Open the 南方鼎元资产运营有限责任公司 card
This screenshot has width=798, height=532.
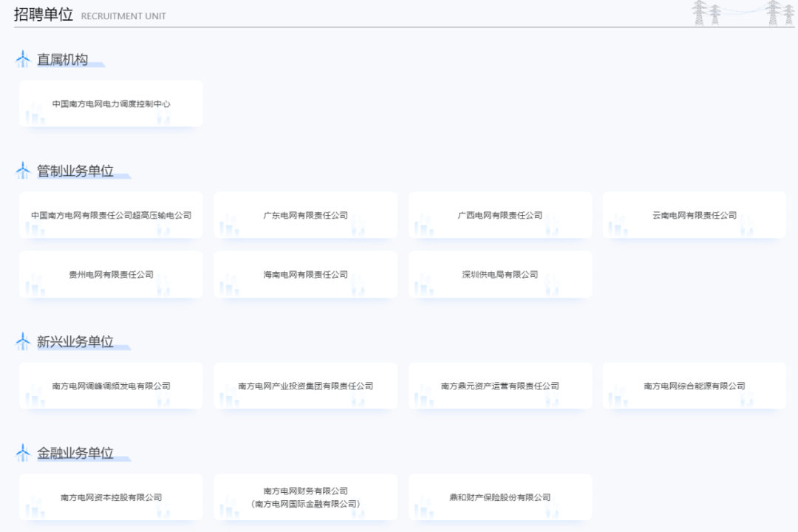499,386
